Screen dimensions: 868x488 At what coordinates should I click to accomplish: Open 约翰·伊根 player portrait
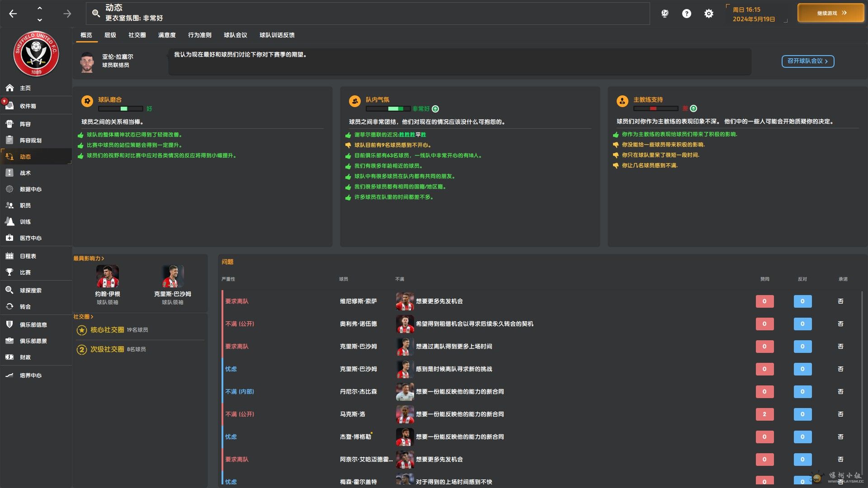[x=108, y=277]
